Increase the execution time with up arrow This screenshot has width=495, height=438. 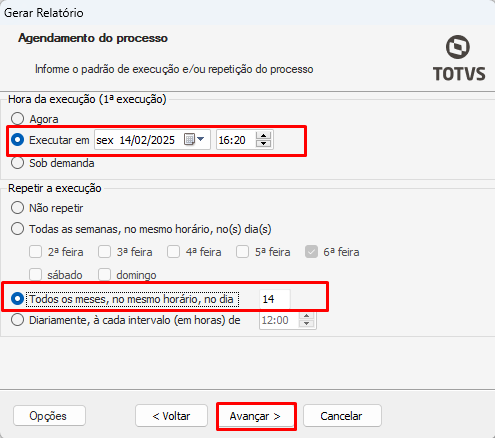click(x=264, y=136)
